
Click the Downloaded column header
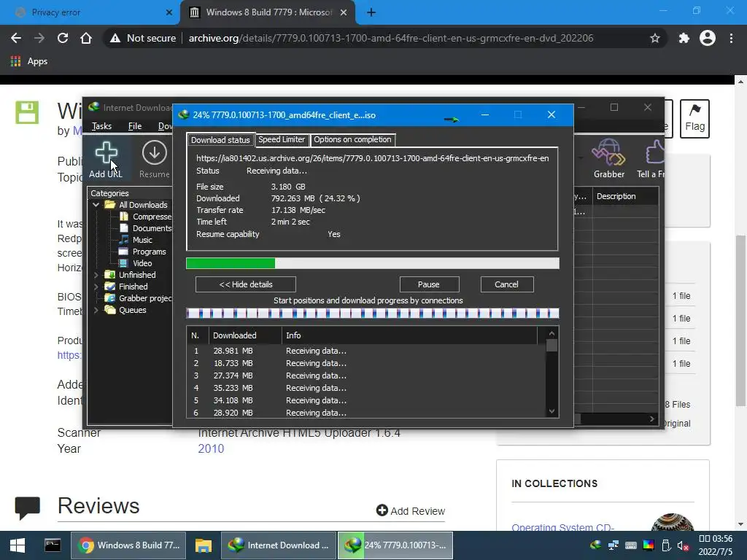(x=245, y=335)
